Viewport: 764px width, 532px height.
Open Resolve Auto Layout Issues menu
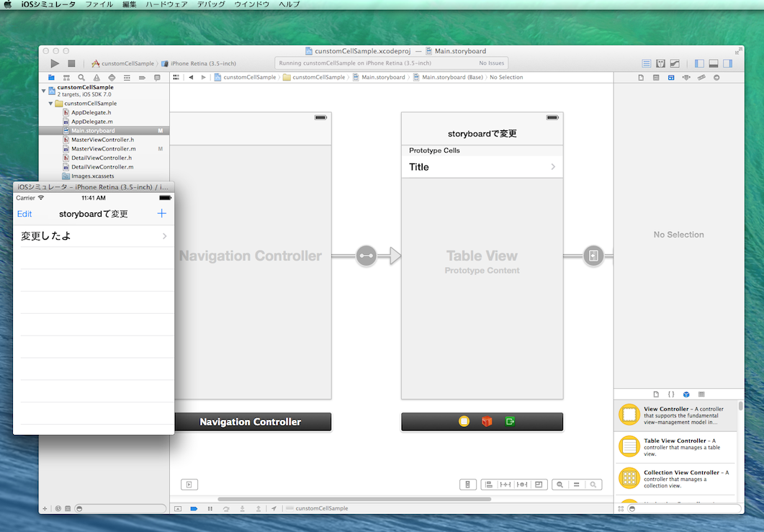tap(522, 484)
